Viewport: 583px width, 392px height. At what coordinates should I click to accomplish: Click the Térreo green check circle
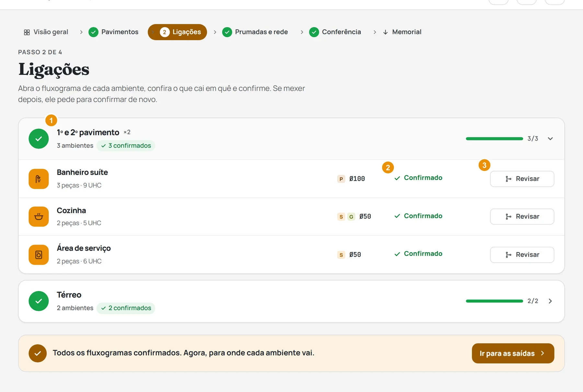(39, 301)
